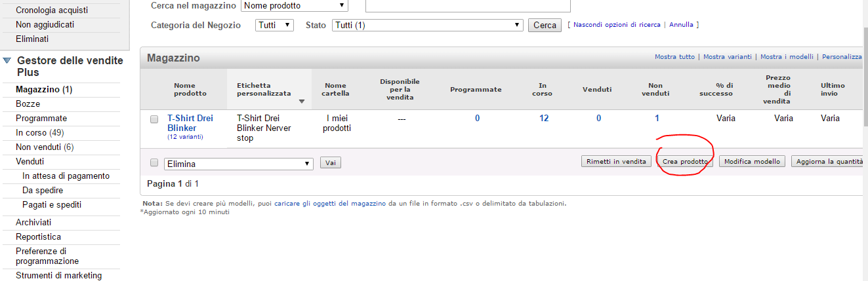The image size is (868, 281).
Task: Tick the checkbox beside the Elimina dropdown
Action: tap(154, 163)
